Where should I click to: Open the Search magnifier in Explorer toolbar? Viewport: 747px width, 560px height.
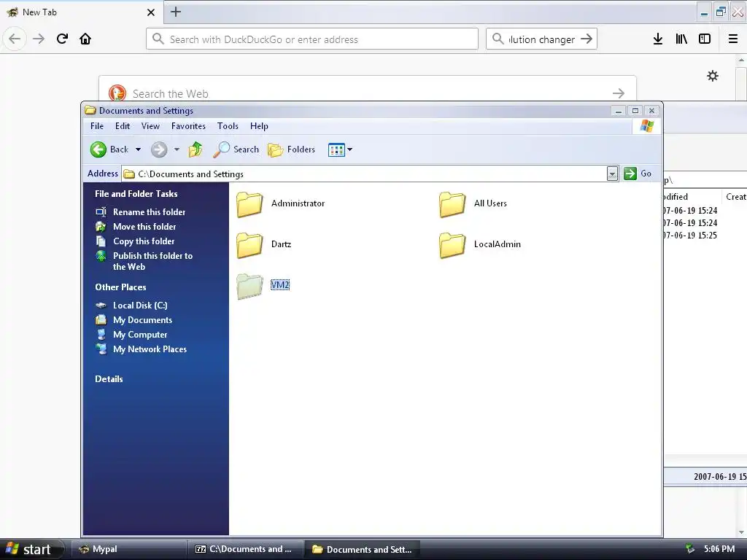pyautogui.click(x=236, y=149)
